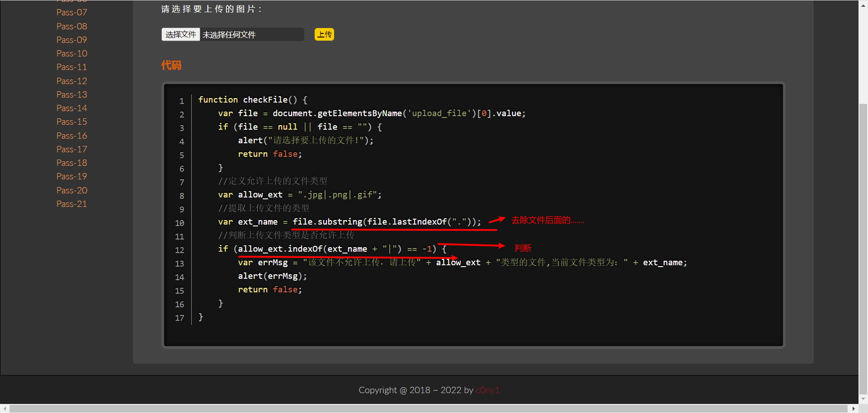Click the horizontal scrollbar thumb
The width and height of the screenshot is (868, 413).
(x=429, y=408)
